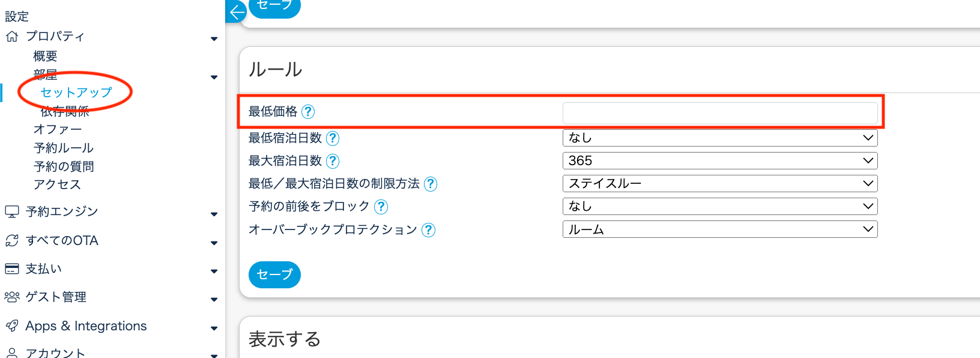Click the help icon beside 最低宿泊日数
Screen dimensions: 980x358
333,139
